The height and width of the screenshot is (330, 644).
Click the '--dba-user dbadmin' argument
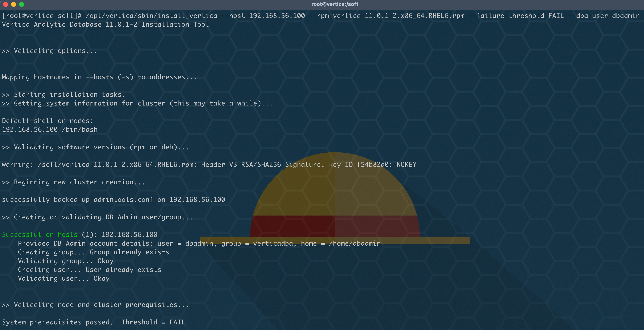(604, 16)
